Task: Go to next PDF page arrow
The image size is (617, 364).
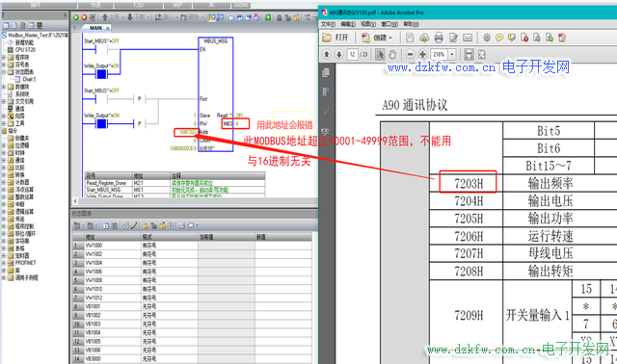Action: (x=339, y=54)
